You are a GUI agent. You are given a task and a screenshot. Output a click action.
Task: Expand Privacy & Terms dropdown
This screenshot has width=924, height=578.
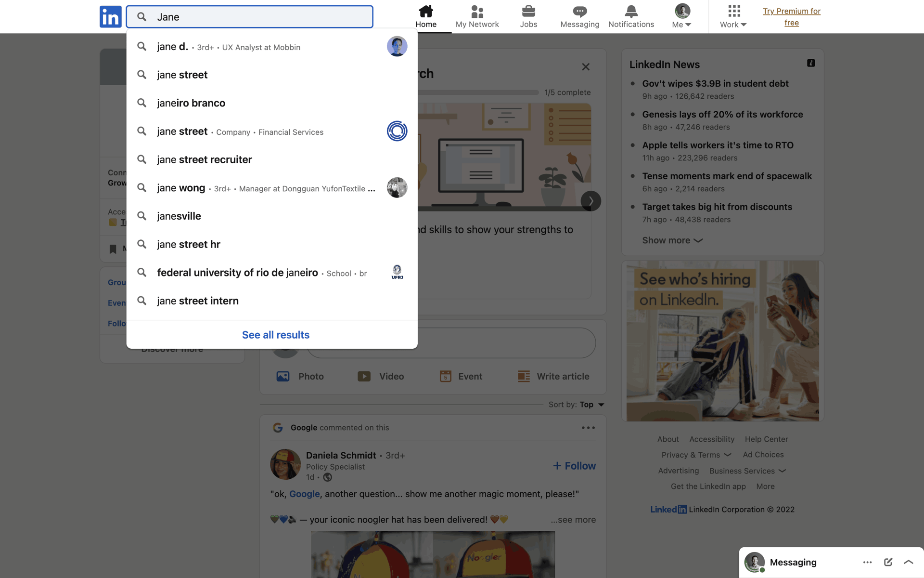[x=696, y=455]
